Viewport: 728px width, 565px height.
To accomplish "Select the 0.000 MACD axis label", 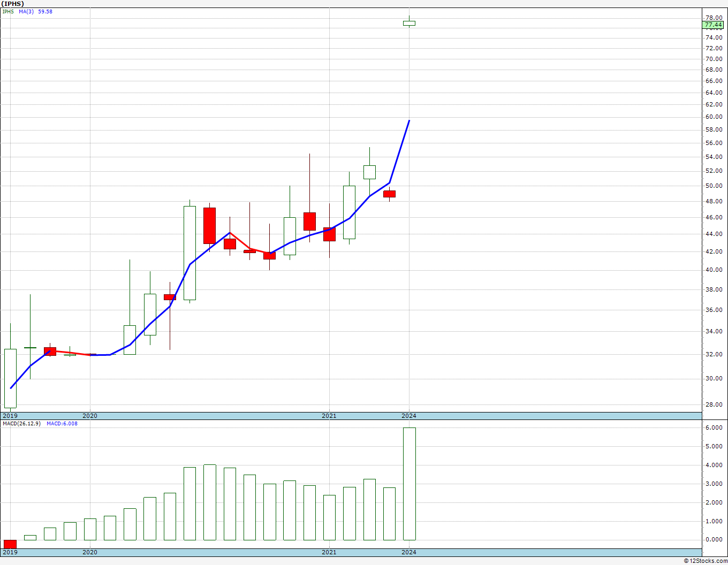I will [714, 539].
